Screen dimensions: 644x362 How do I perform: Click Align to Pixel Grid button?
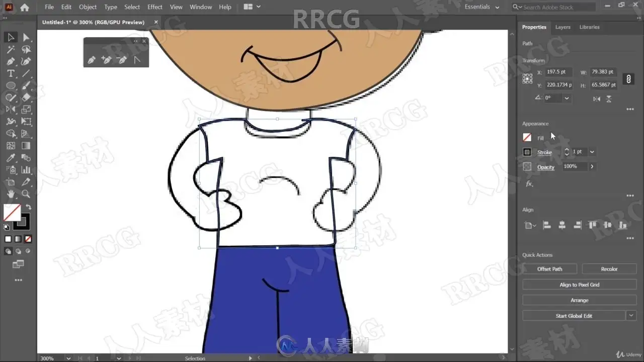tap(580, 285)
